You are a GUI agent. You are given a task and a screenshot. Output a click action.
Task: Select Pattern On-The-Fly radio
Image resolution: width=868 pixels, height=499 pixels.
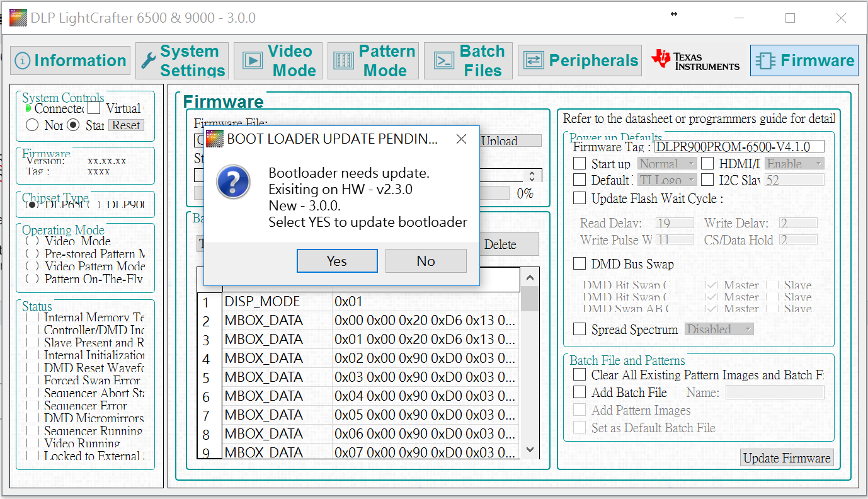pyautogui.click(x=32, y=279)
